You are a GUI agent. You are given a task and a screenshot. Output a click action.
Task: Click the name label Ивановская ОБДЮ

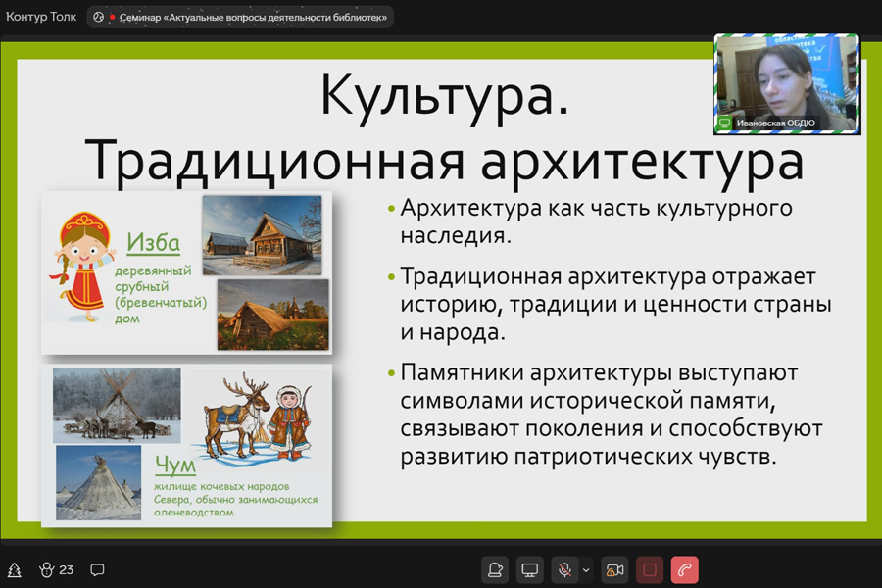[779, 122]
